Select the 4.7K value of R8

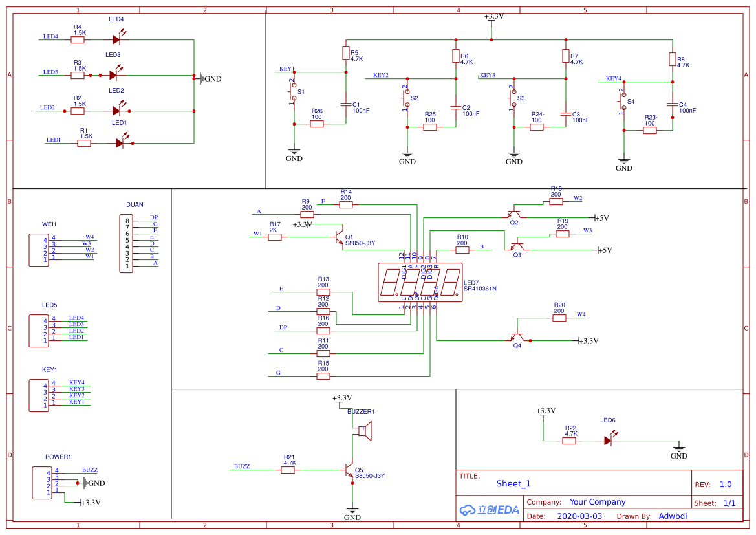point(683,65)
